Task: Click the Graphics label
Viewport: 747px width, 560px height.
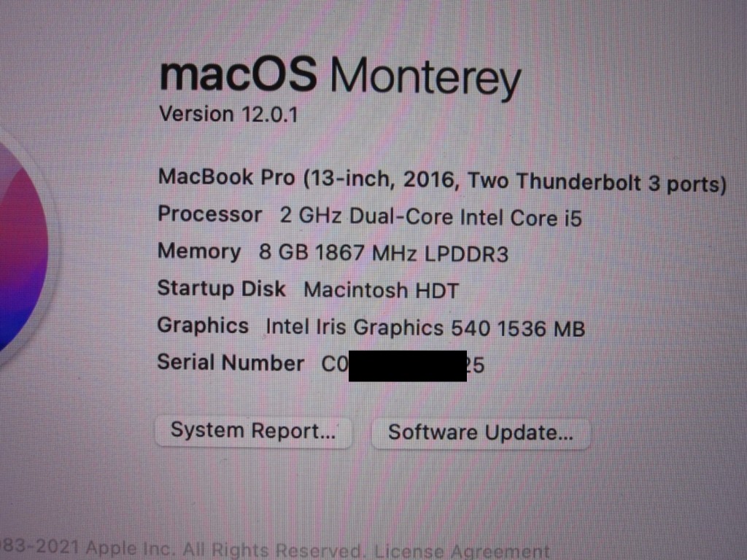Action: tap(203, 326)
